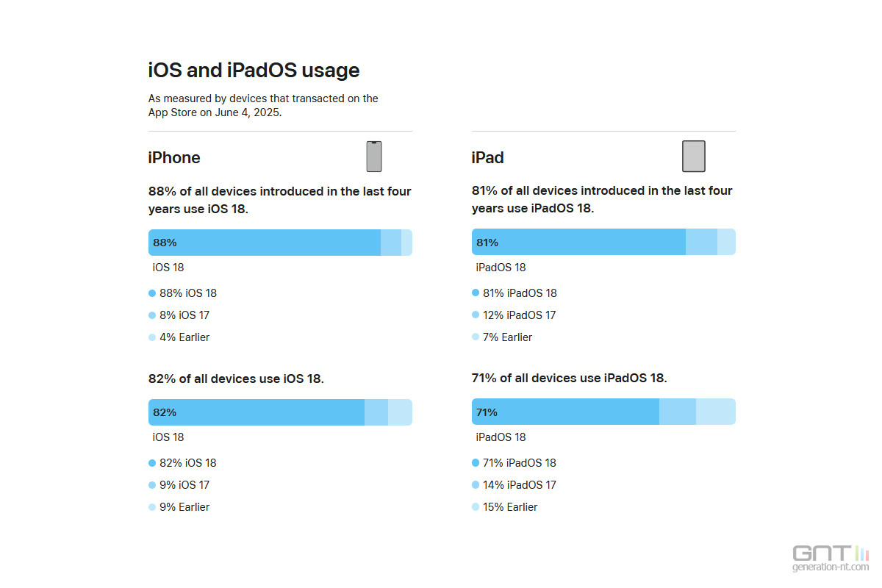The image size is (882, 588).
Task: Click the 14% iPadOS 17 legend dot
Action: 476,485
